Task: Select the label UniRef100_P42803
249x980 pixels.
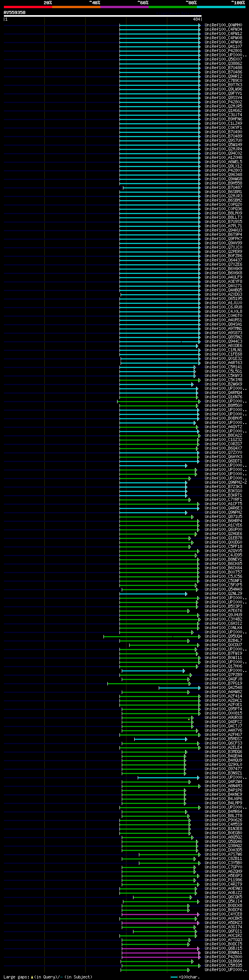Action: (x=223, y=170)
